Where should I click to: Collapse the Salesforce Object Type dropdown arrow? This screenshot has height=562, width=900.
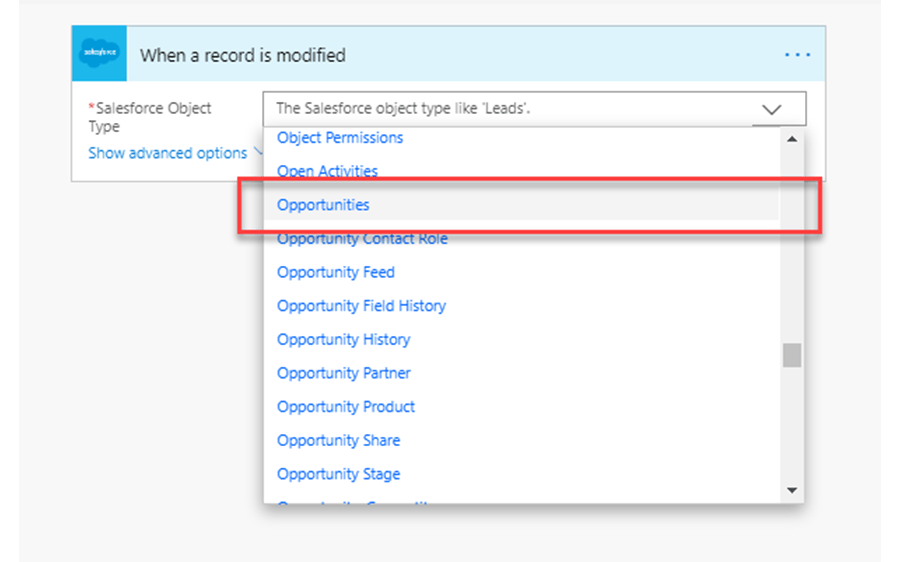point(771,109)
